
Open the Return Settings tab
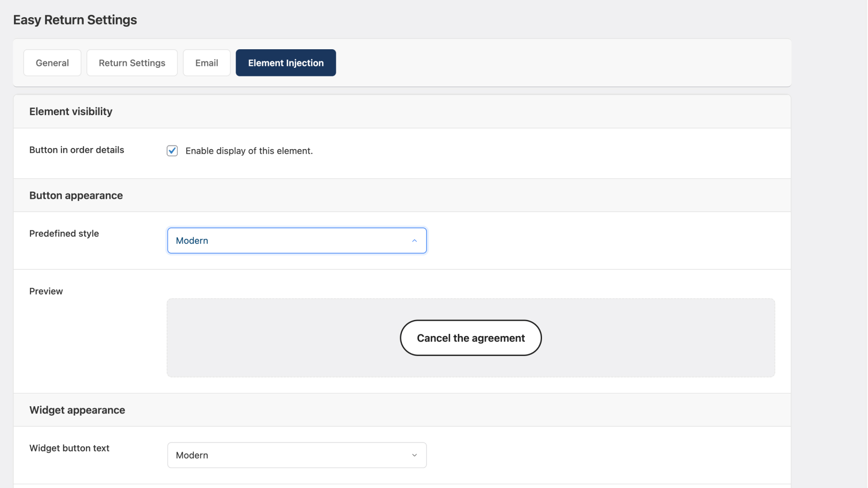[x=132, y=63]
